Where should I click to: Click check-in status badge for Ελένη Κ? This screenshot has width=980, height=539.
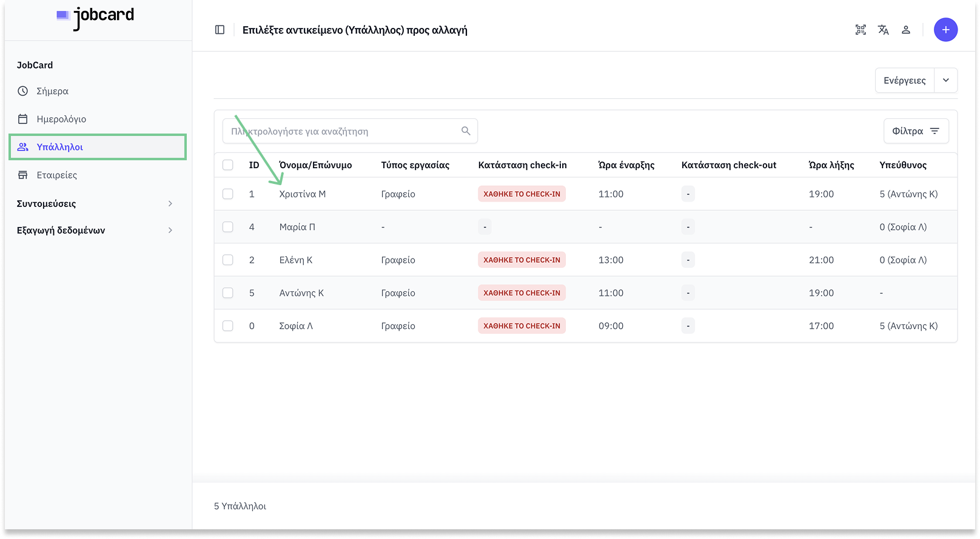[x=522, y=260]
